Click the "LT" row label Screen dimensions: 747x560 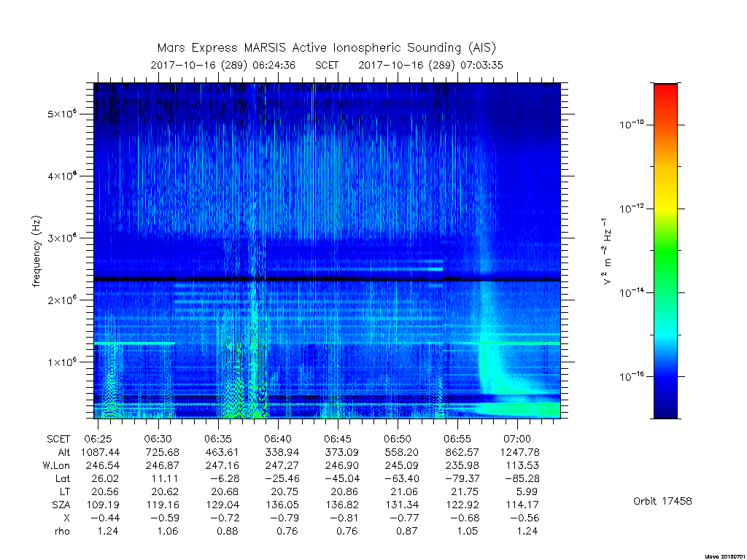point(65,491)
